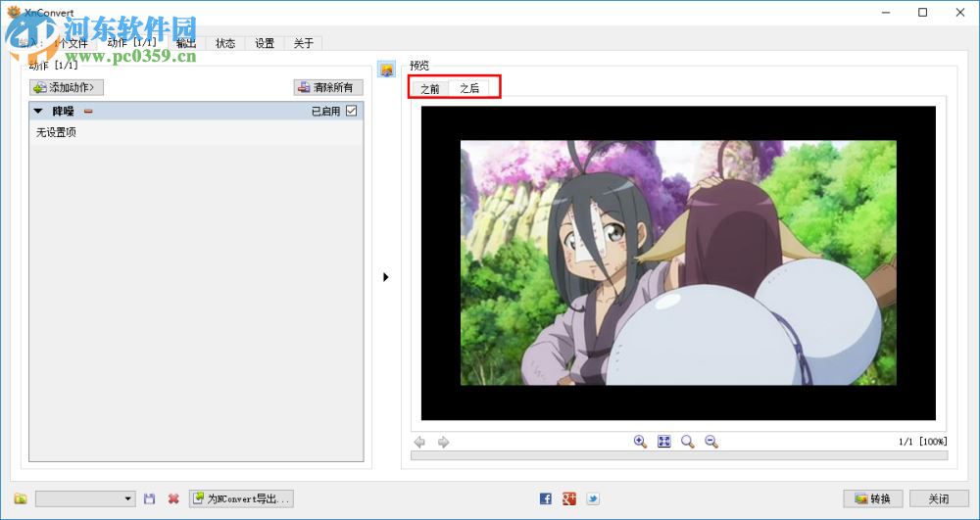Click the zoom out magnifier icon
980x520 pixels.
[711, 442]
